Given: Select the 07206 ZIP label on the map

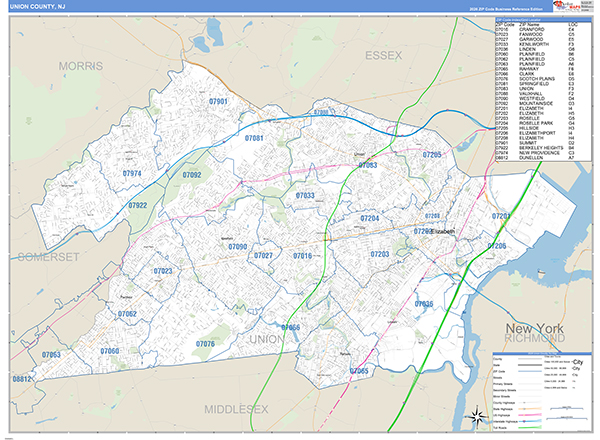Looking at the screenshot, I should click(x=497, y=246).
